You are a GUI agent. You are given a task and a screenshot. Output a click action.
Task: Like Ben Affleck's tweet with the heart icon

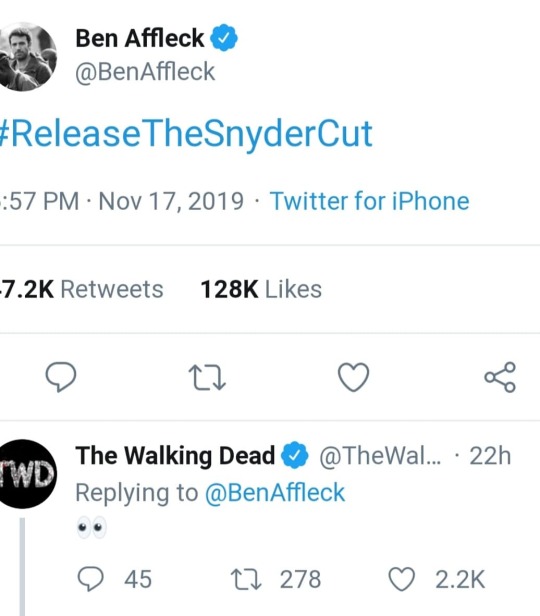pos(353,377)
